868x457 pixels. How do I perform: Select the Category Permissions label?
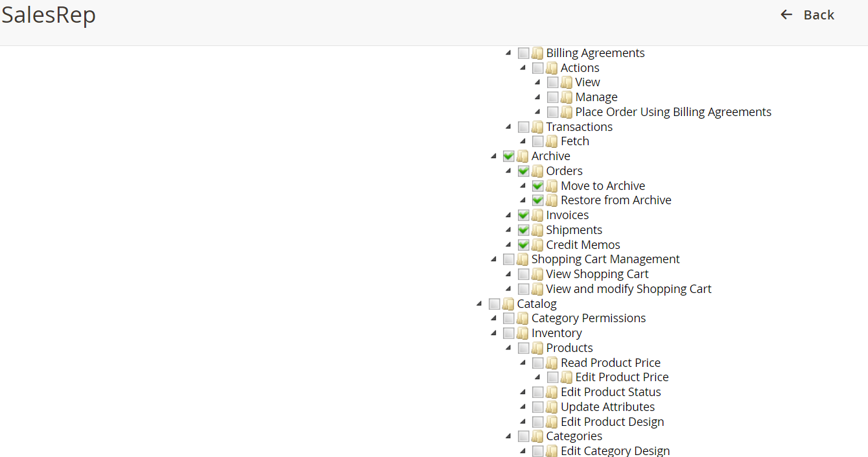click(589, 318)
